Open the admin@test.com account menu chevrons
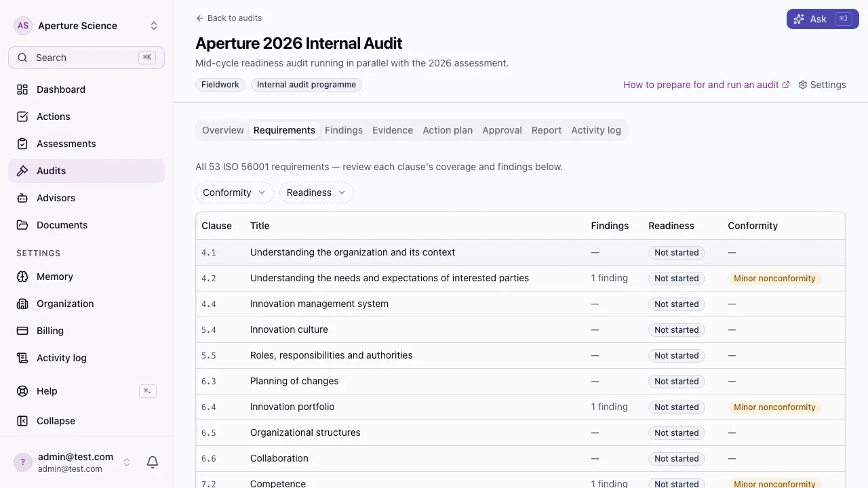Screen dimensions: 868x488 126,462
